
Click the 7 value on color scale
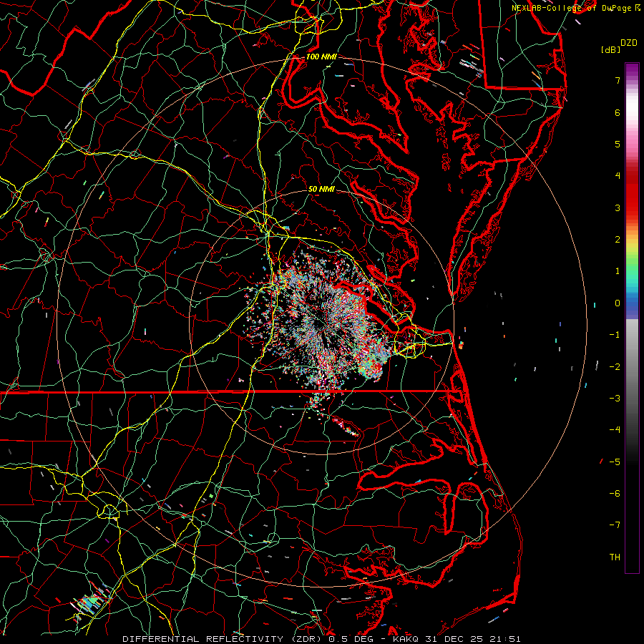pos(618,80)
